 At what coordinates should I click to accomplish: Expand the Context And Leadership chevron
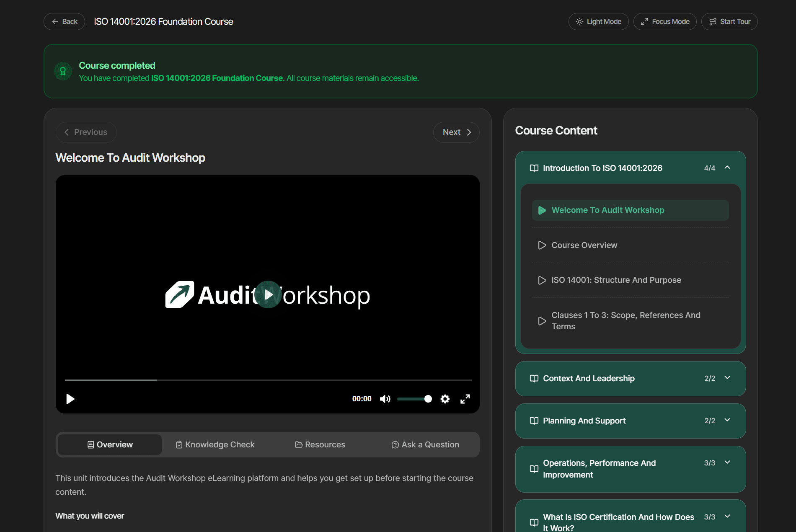click(727, 378)
